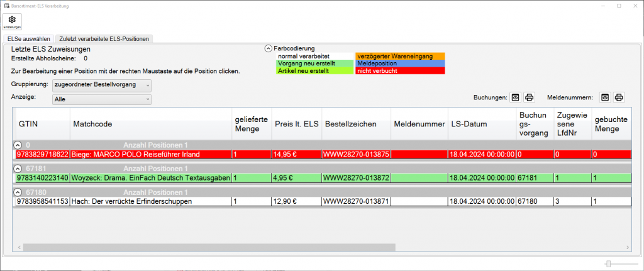Click the application icon in title bar
644x271 pixels.
coord(6,5)
